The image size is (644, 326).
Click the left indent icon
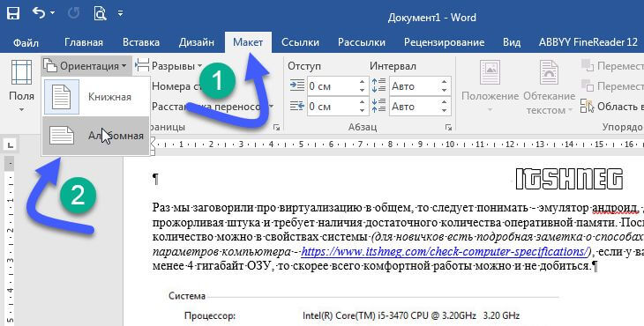click(x=296, y=85)
